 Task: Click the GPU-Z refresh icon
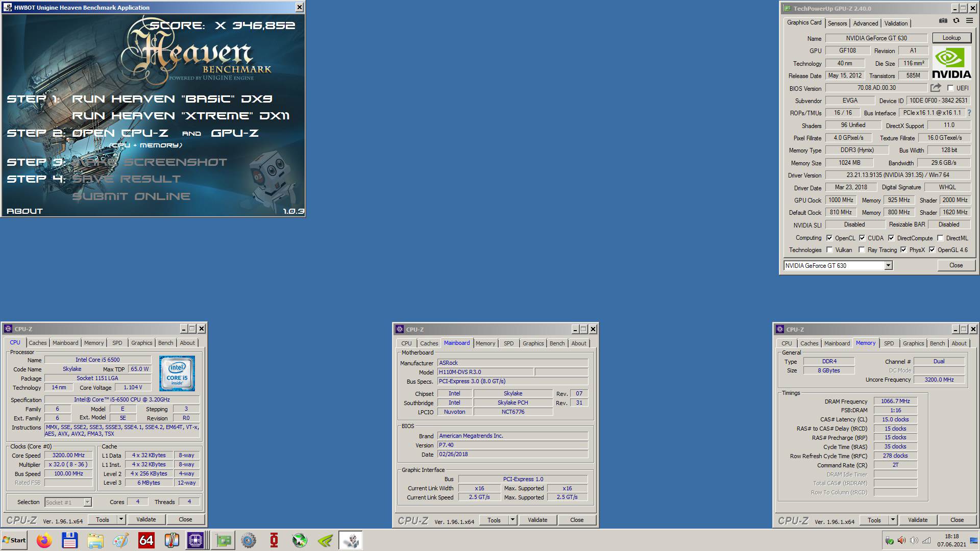(956, 20)
